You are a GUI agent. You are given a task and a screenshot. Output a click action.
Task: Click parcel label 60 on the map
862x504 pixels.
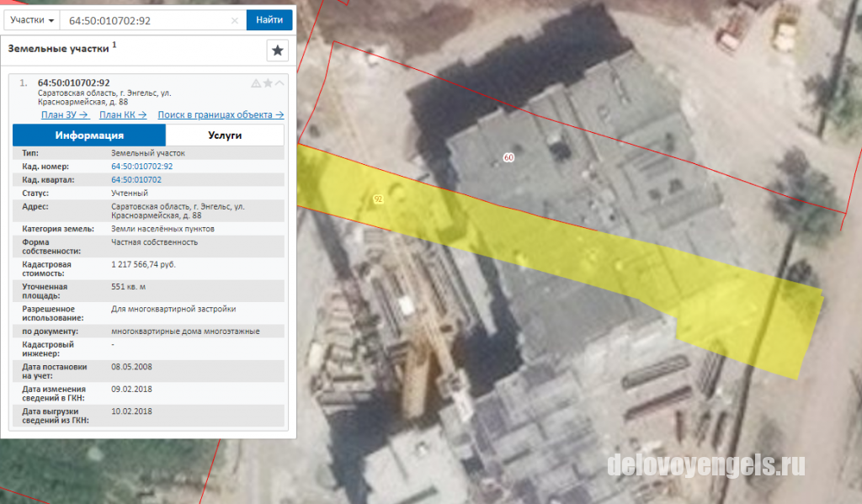pos(508,157)
